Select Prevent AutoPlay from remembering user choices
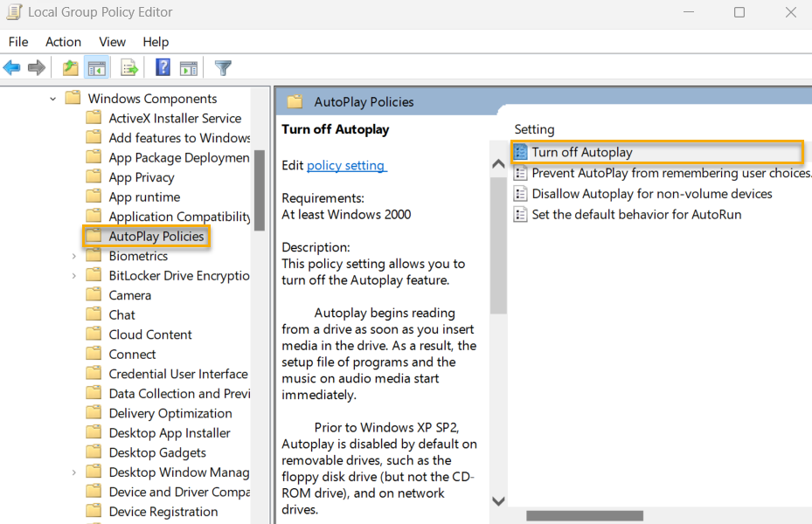The image size is (812, 524). [x=660, y=173]
